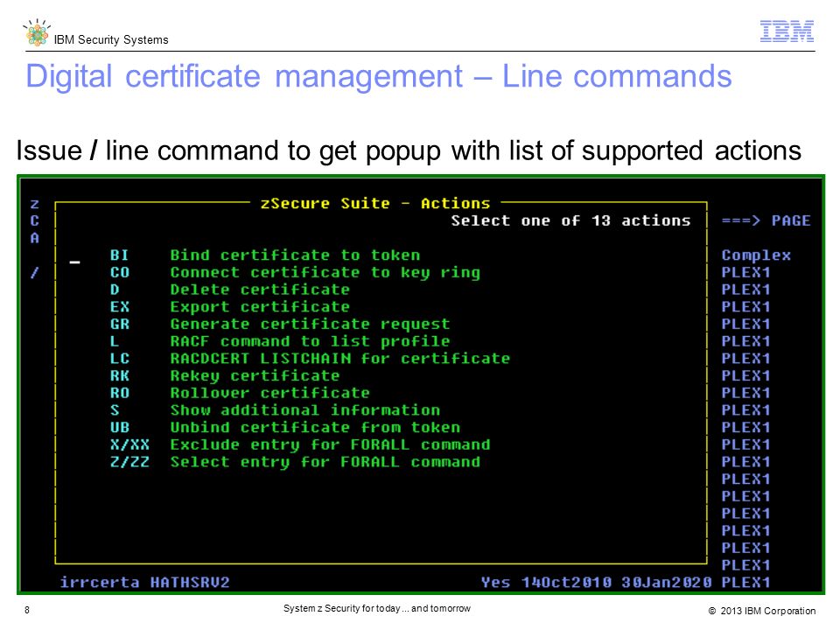This screenshot has width=840, height=630.
Task: Click the slide title Digital certificate management
Action: pyautogui.click(x=379, y=76)
